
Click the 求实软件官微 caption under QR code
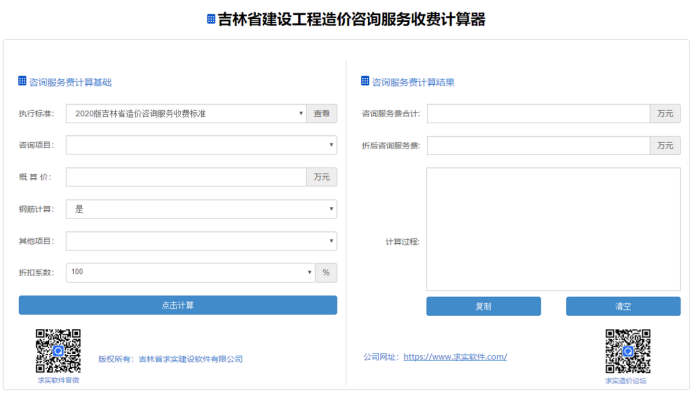58,380
